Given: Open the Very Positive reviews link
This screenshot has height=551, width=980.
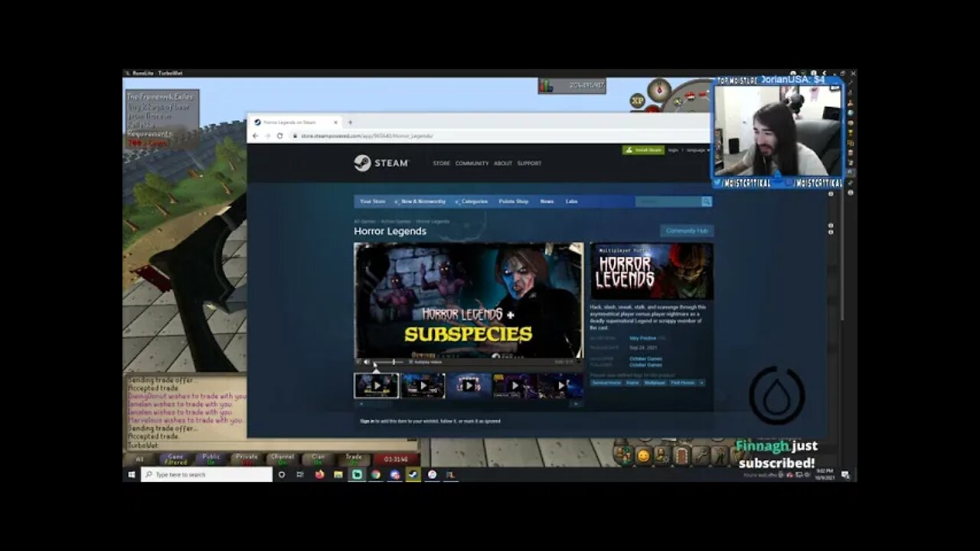Looking at the screenshot, I should [x=643, y=337].
